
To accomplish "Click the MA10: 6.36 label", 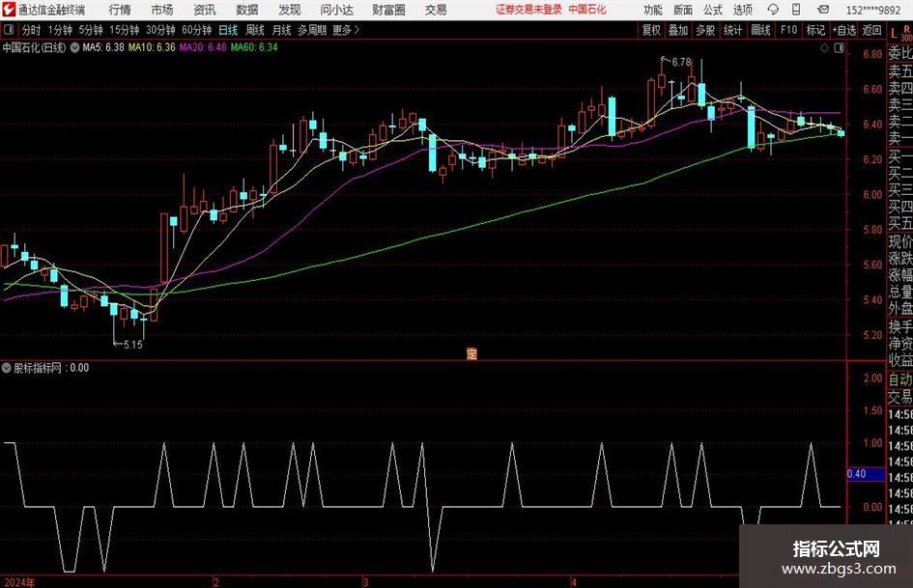I will point(152,47).
